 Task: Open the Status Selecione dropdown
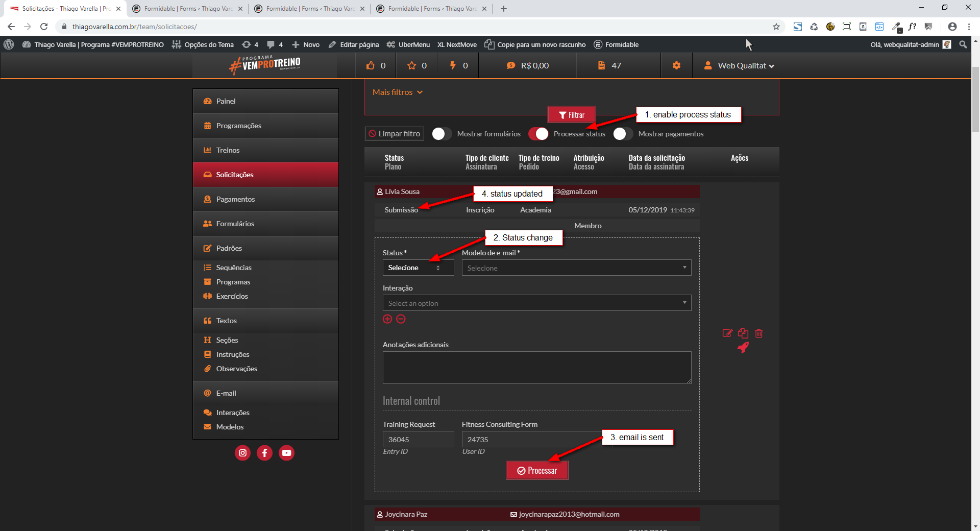click(418, 268)
